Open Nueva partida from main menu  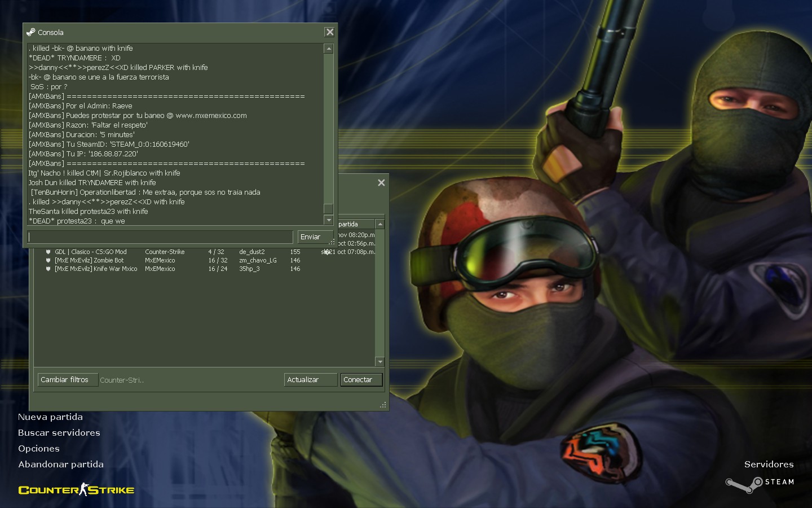50,417
